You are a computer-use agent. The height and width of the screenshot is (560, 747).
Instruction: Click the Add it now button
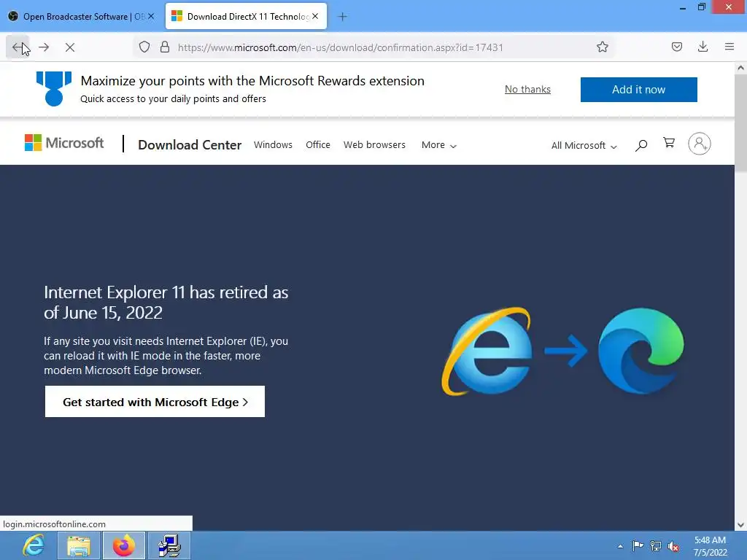pos(638,90)
